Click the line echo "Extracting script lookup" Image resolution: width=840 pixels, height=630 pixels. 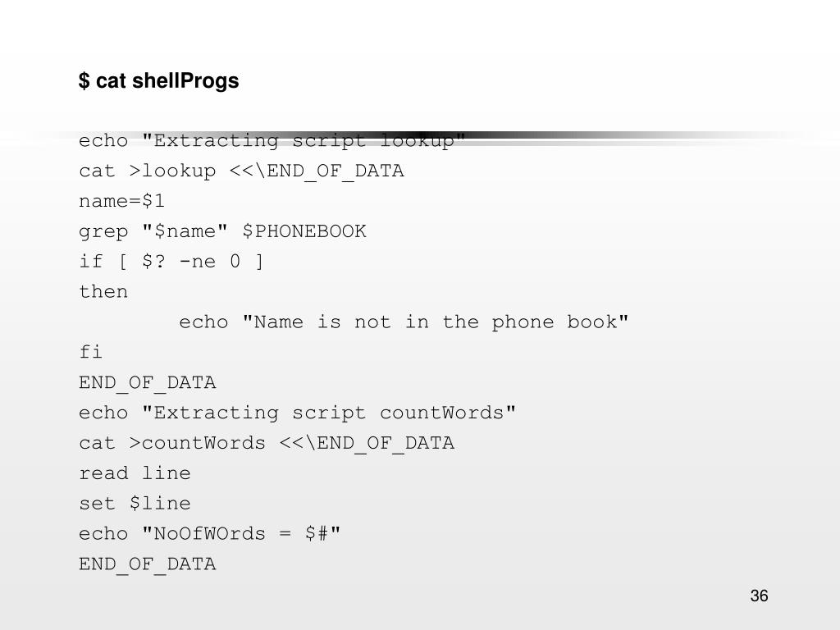tap(272, 141)
